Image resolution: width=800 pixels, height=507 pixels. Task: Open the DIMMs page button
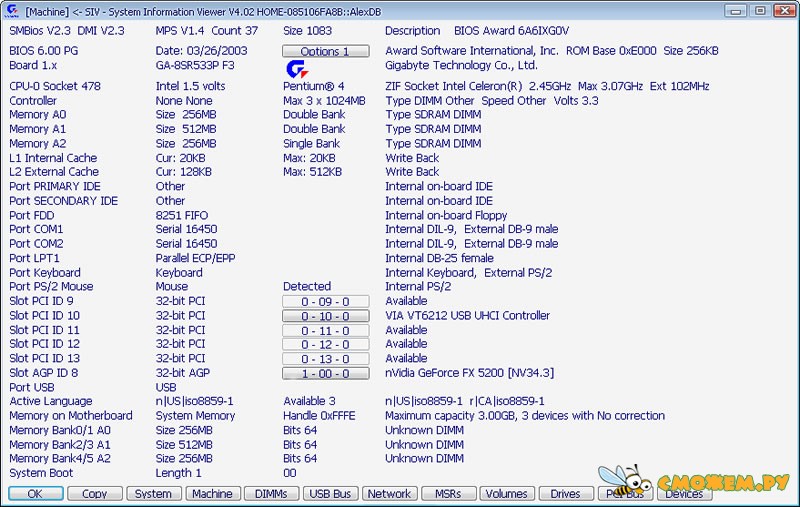[x=271, y=494]
